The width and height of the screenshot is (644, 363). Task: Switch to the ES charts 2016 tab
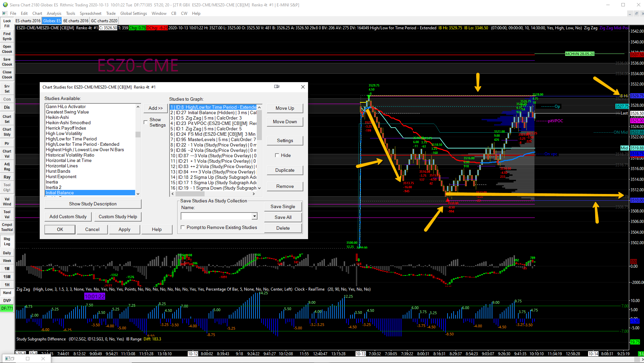(x=28, y=21)
